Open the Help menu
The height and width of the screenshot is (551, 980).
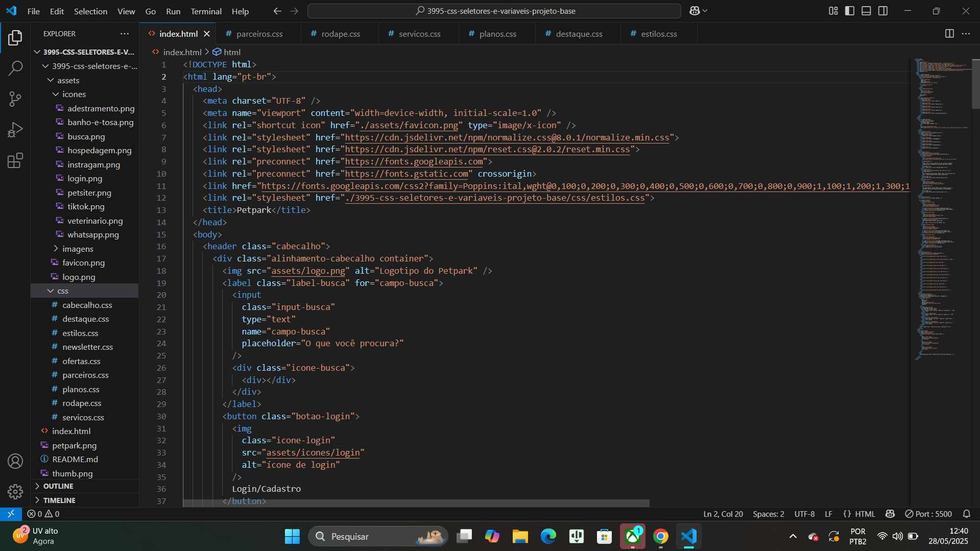(240, 11)
